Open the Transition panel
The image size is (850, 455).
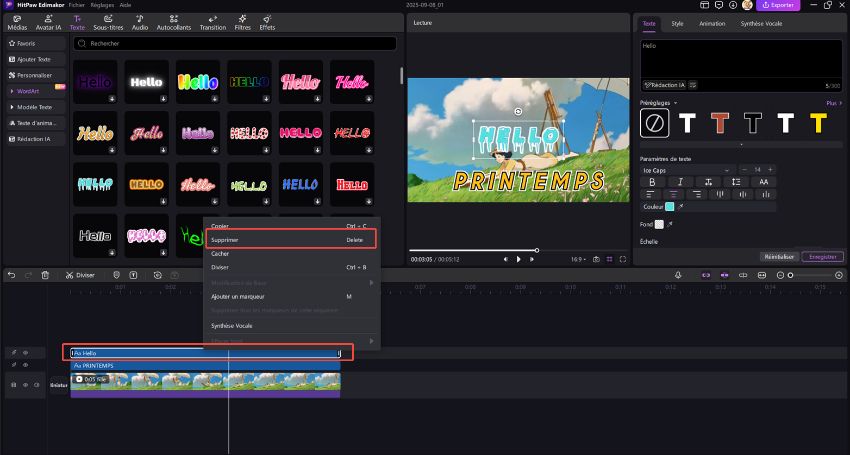click(x=213, y=22)
